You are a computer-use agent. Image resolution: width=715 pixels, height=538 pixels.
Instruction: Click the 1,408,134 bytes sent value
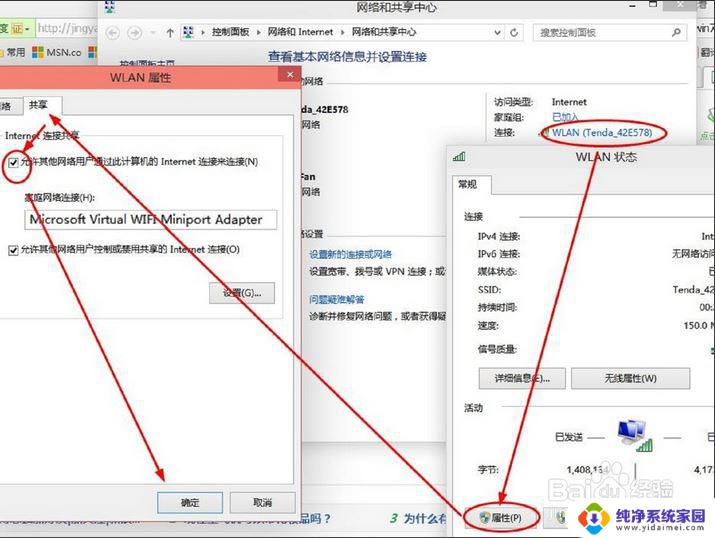click(x=588, y=469)
